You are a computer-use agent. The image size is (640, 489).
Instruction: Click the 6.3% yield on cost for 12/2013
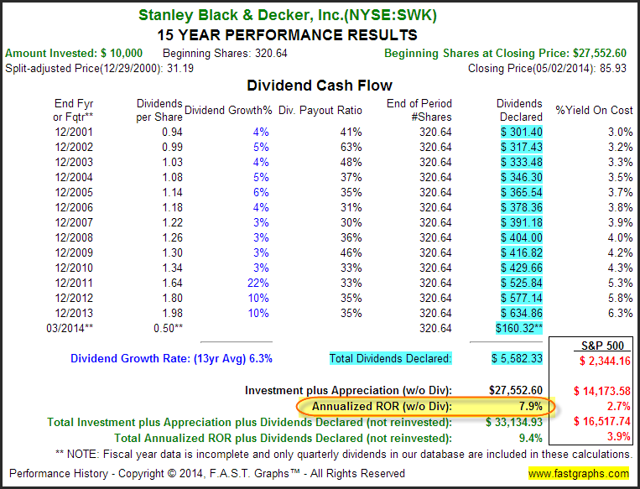(620, 313)
